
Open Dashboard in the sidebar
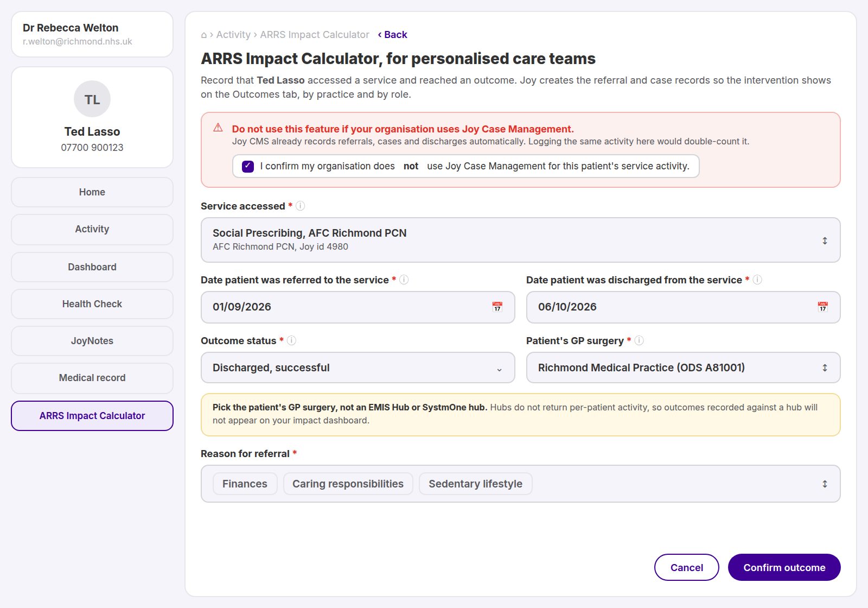tap(92, 267)
